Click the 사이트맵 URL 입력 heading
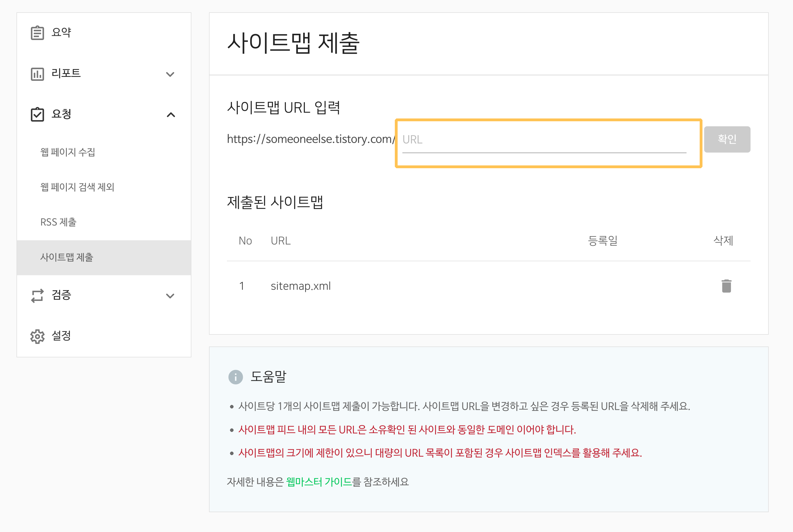The width and height of the screenshot is (793, 532). [283, 108]
